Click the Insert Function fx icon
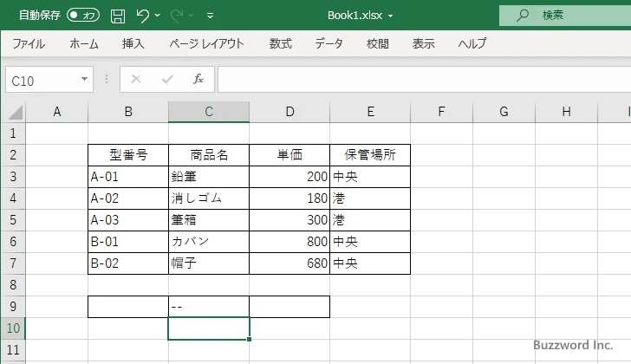The width and height of the screenshot is (631, 364). [x=198, y=79]
